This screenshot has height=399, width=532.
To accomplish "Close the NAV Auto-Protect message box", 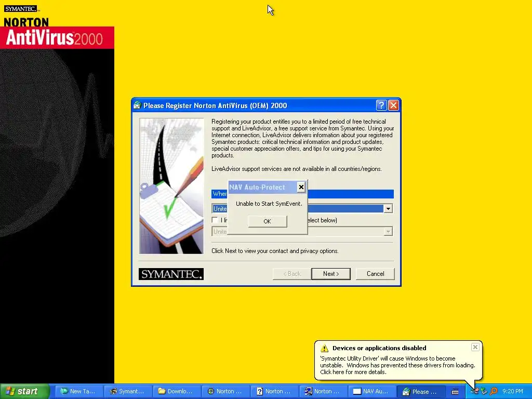I will pos(301,187).
